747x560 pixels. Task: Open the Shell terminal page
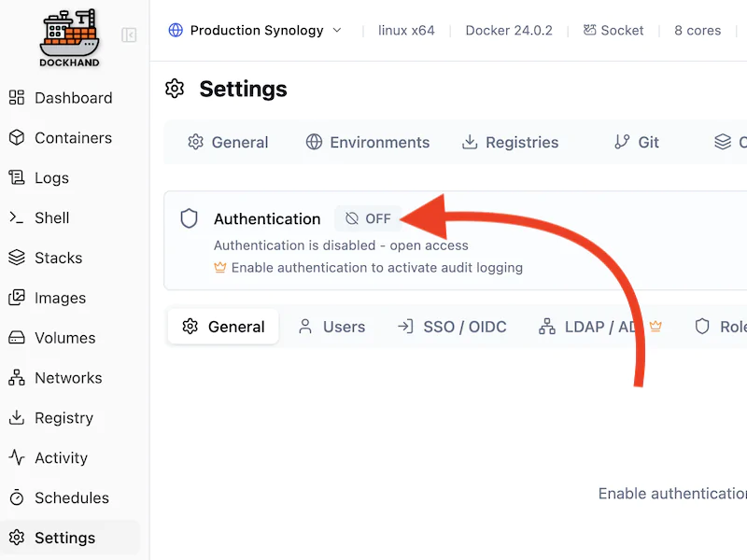(51, 217)
